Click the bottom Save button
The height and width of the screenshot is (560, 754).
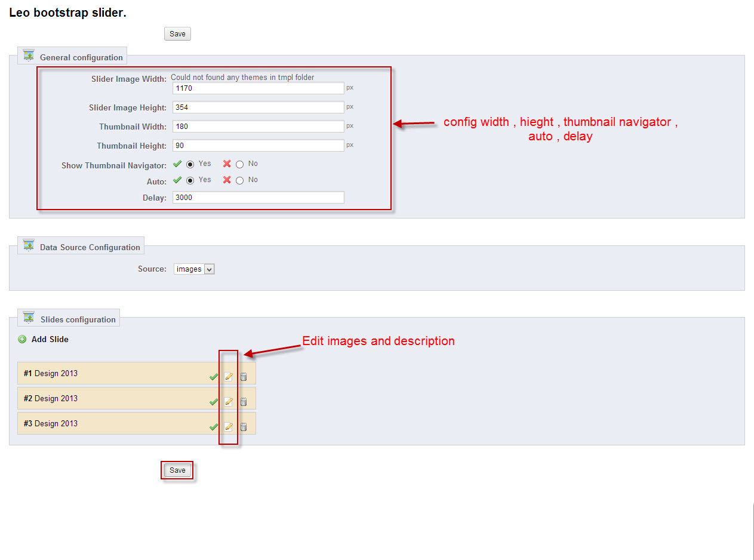pyautogui.click(x=177, y=470)
